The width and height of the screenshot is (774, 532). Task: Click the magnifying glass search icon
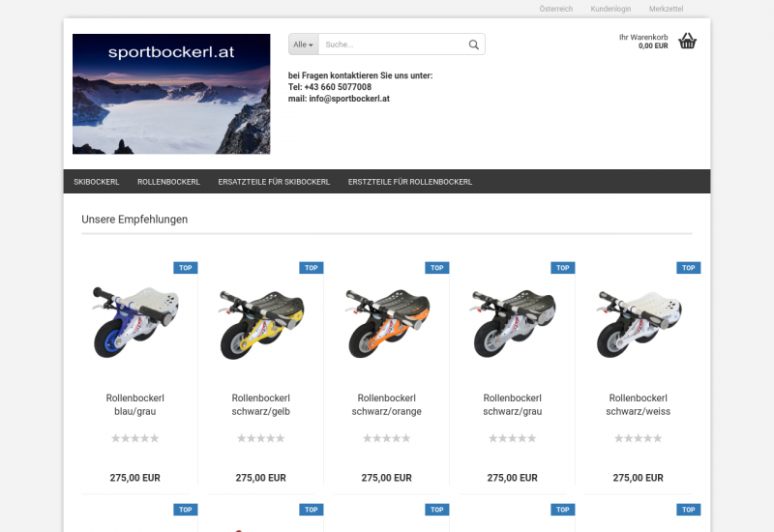[473, 44]
